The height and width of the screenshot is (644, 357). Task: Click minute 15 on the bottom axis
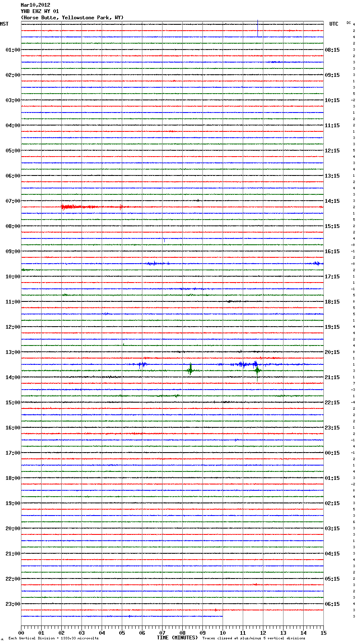(323, 633)
